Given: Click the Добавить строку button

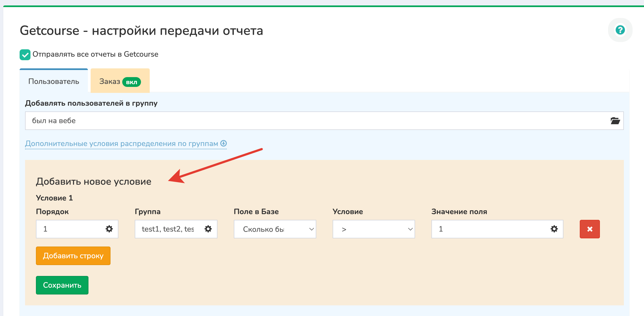Looking at the screenshot, I should coord(73,256).
